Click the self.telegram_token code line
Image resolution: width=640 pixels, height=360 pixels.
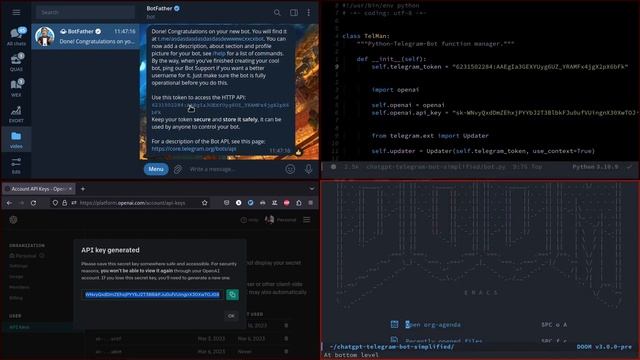(499, 67)
